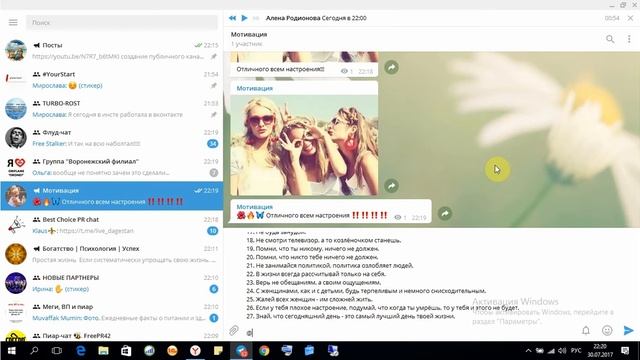Click the Посты channel avatar

click(16, 51)
